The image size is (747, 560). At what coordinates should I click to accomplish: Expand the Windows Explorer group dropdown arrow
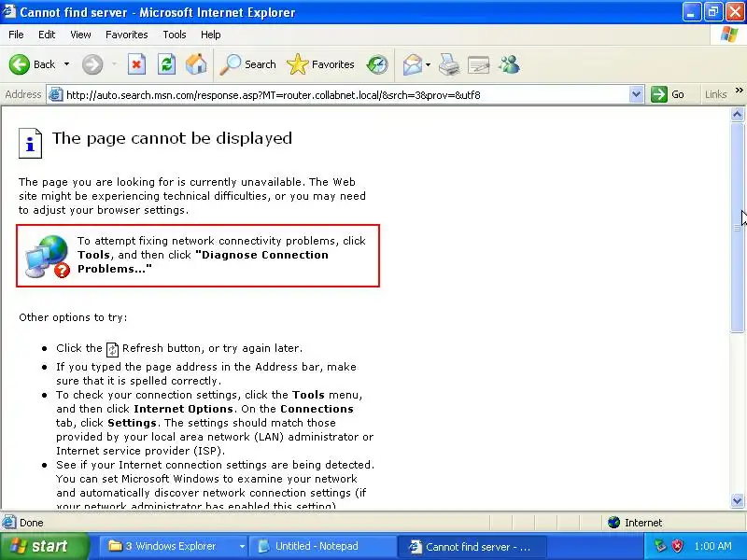click(242, 546)
